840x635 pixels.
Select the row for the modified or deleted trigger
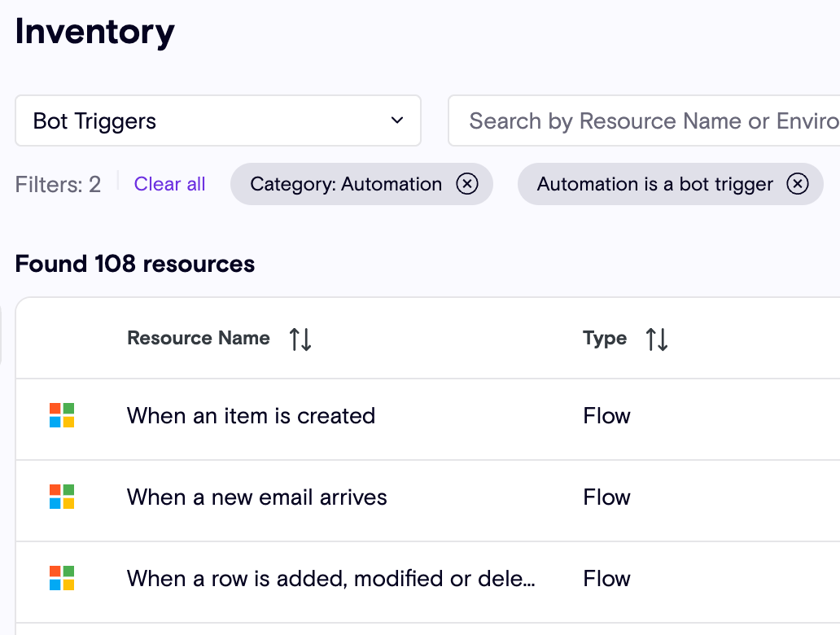coord(331,578)
